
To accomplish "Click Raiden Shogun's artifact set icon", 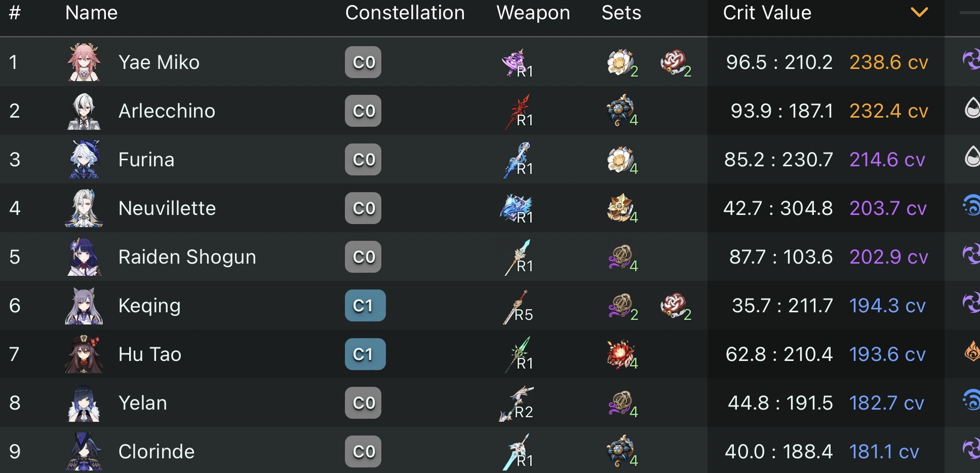I will (x=621, y=257).
